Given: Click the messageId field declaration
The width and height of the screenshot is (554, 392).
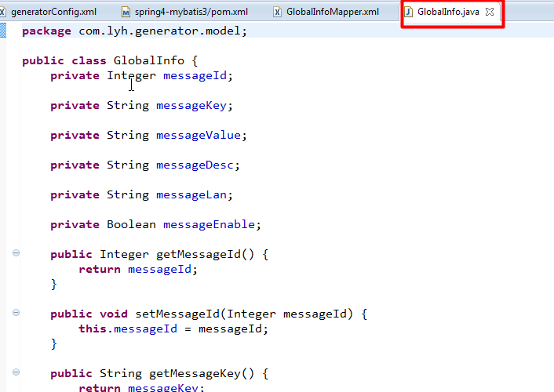Looking at the screenshot, I should 141,76.
